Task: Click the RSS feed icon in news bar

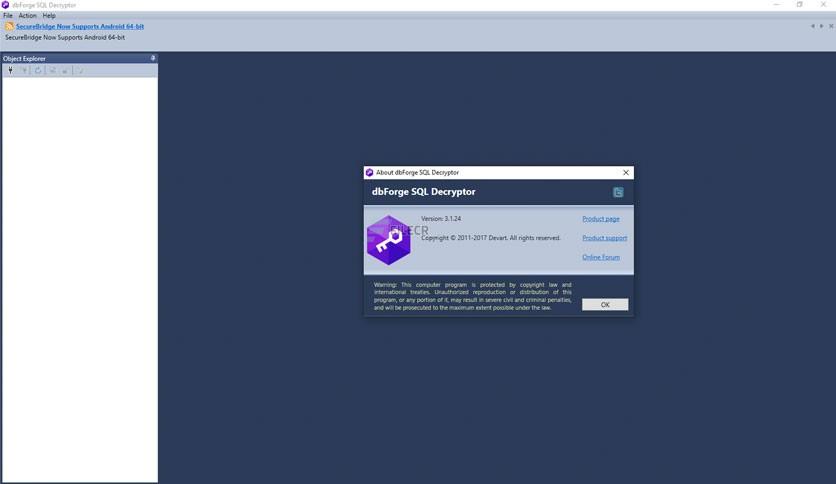Action: coord(9,26)
